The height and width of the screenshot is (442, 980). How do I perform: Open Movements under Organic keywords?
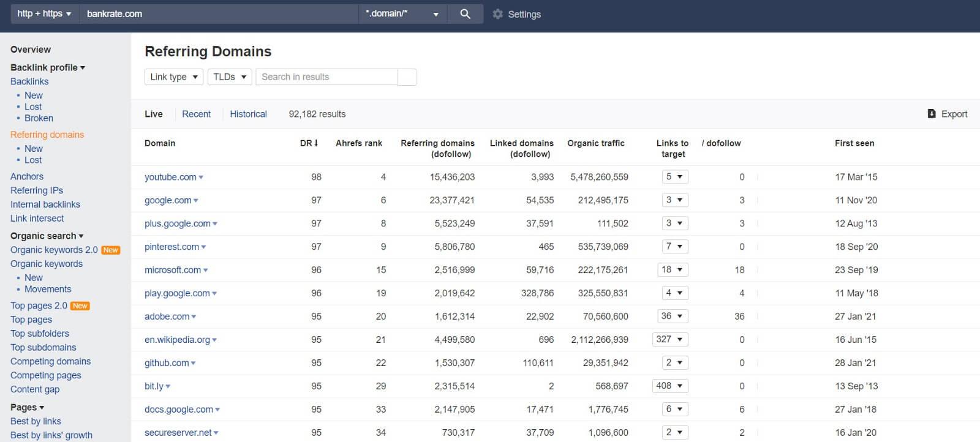point(48,289)
